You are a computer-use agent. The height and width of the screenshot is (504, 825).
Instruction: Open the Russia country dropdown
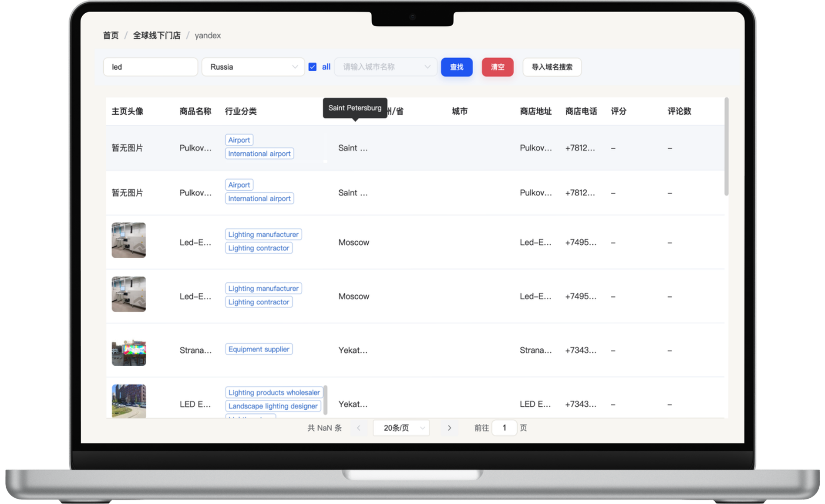[x=253, y=67]
